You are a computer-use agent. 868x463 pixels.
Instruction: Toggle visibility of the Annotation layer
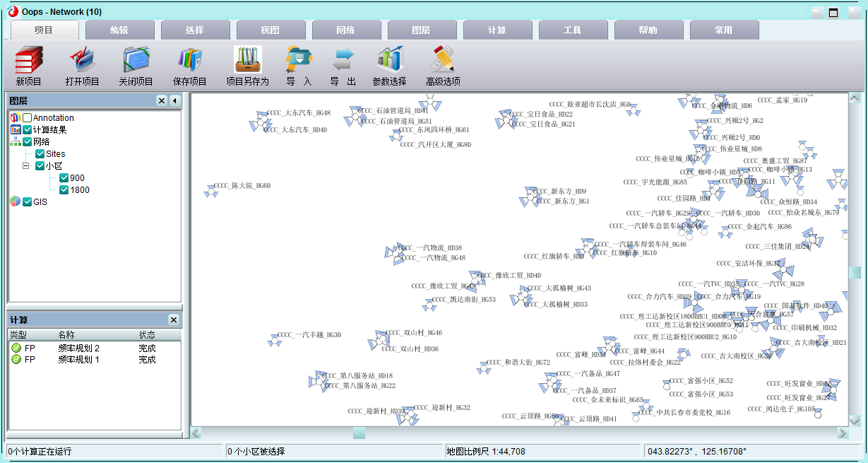click(x=25, y=117)
